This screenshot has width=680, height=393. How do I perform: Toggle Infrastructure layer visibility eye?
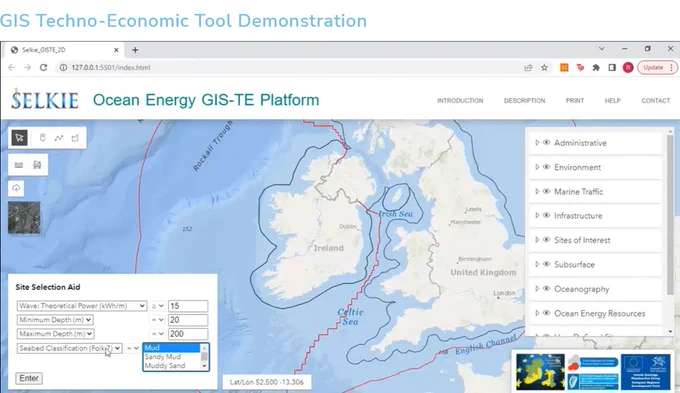(x=546, y=215)
